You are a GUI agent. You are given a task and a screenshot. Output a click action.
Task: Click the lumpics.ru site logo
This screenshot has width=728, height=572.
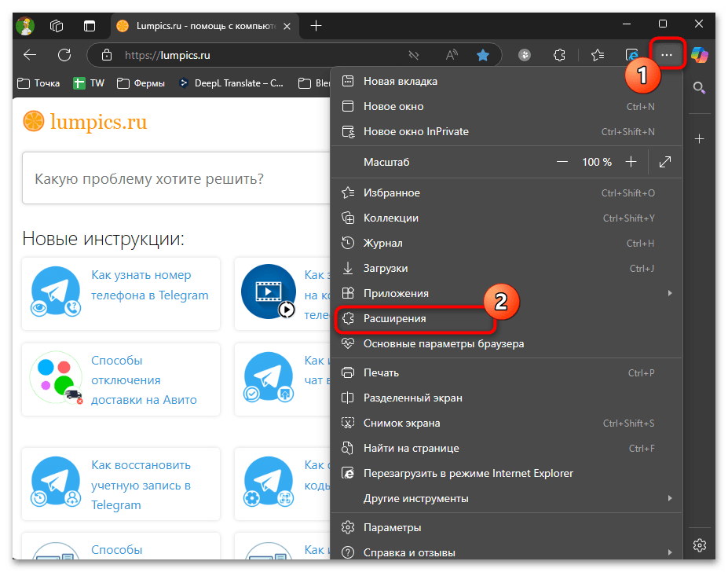coord(85,122)
